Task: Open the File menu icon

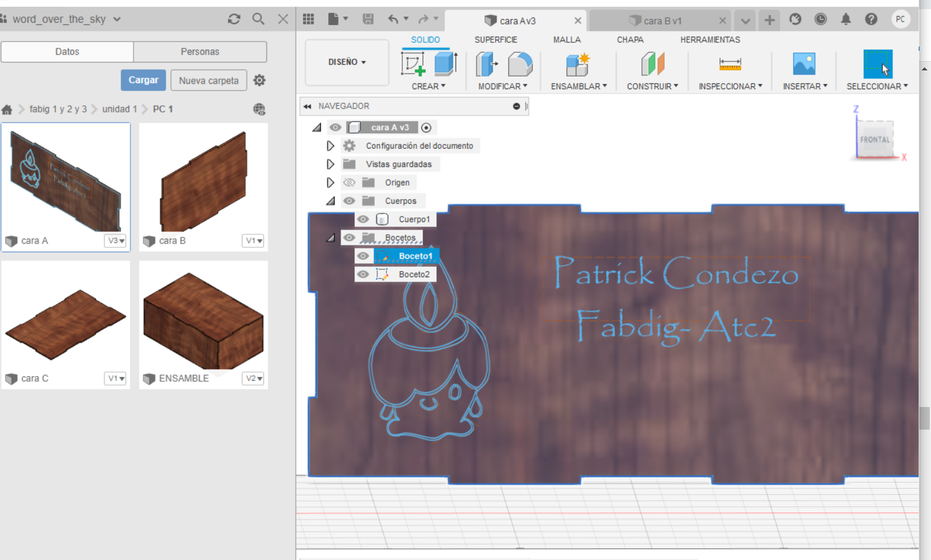Action: click(337, 19)
